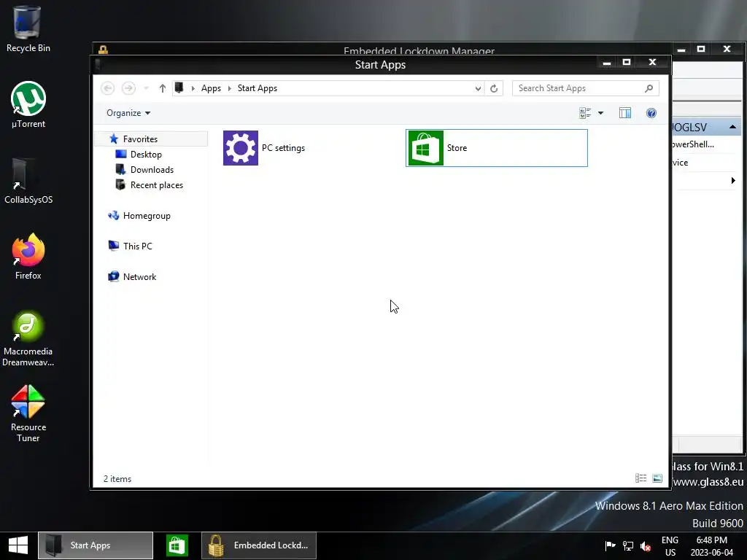Open Firefox desktop shortcut

[28, 257]
